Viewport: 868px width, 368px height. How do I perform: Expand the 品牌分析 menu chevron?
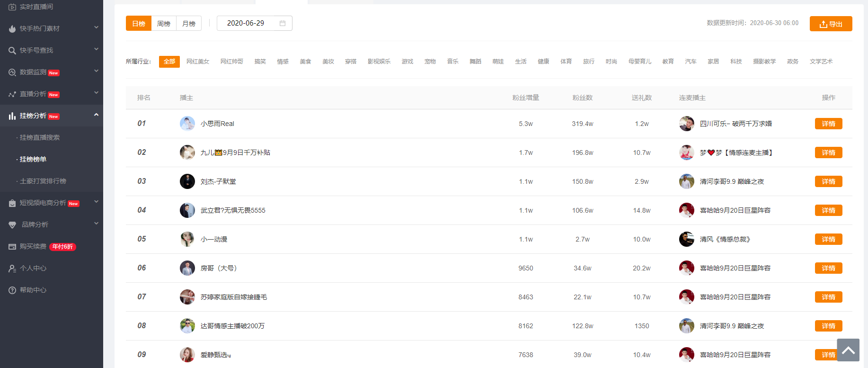96,224
